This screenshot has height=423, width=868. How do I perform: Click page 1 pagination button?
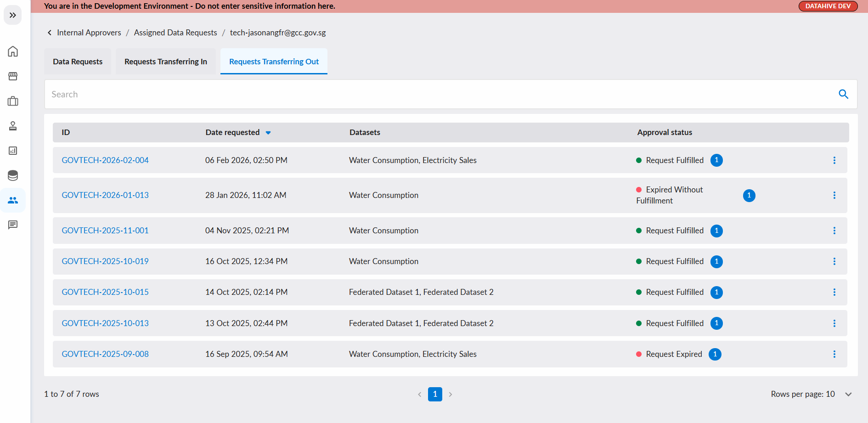[435, 394]
